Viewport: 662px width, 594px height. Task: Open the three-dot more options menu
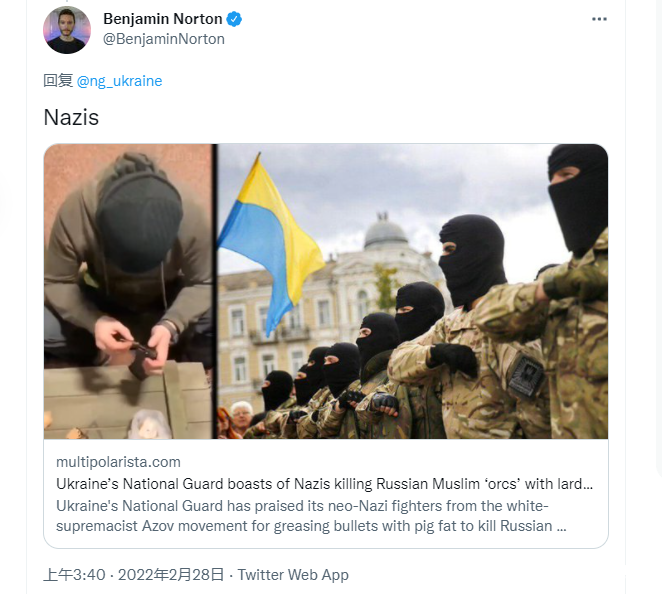pos(599,19)
